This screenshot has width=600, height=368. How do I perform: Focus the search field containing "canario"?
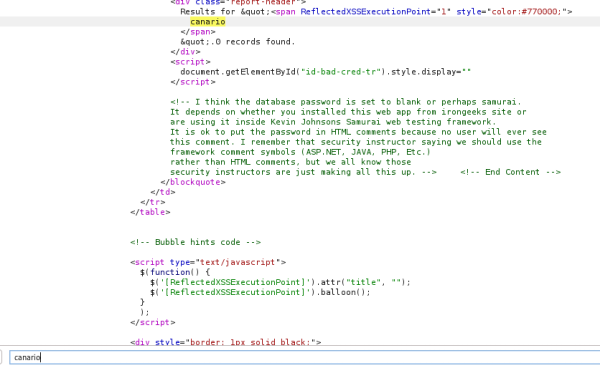[305, 357]
